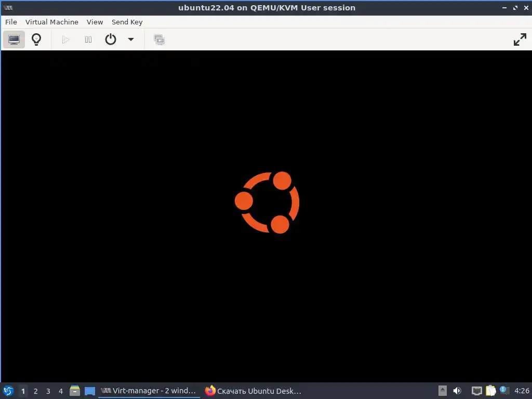
Task: Minimize the ubuntu22.04 VM window
Action: [x=504, y=7]
